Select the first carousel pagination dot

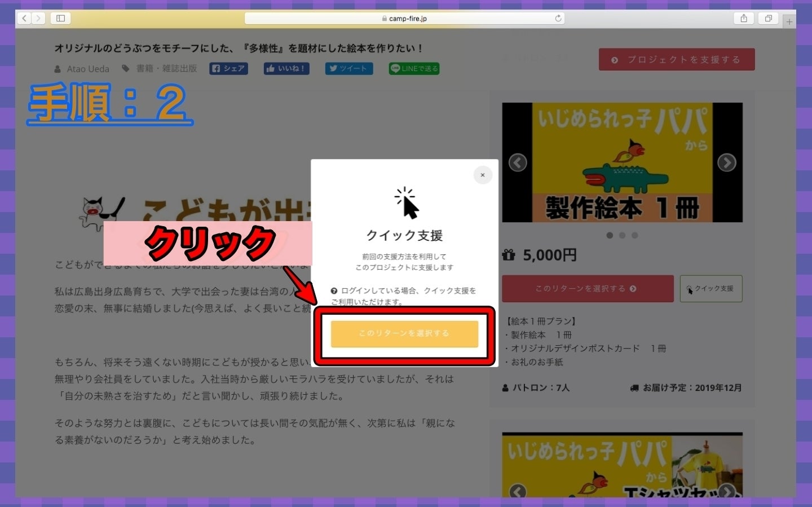610,235
